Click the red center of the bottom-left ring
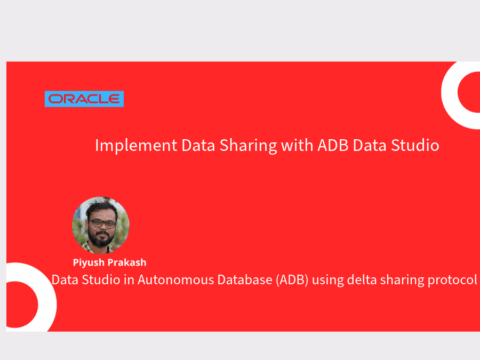Viewport: 480px width, 360px height. pyautogui.click(x=21, y=305)
